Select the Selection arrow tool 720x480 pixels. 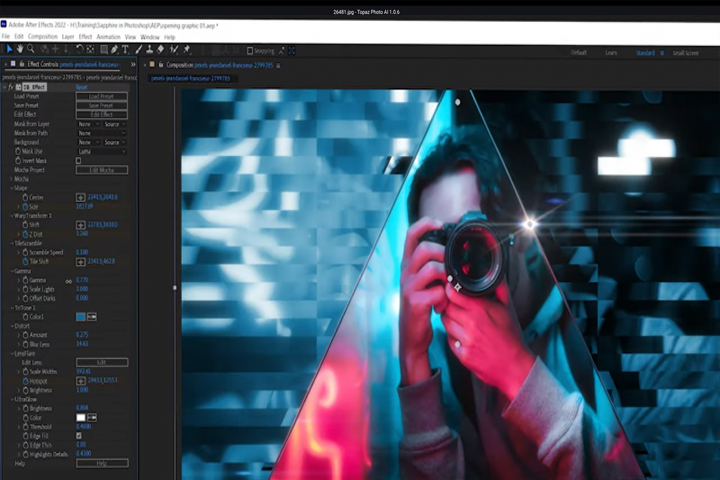click(x=9, y=49)
